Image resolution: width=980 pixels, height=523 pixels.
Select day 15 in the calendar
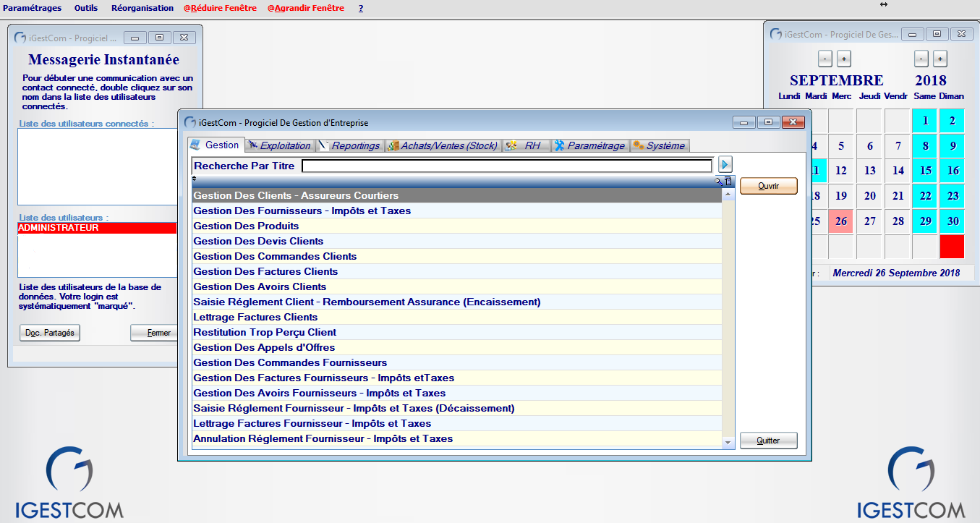click(925, 171)
